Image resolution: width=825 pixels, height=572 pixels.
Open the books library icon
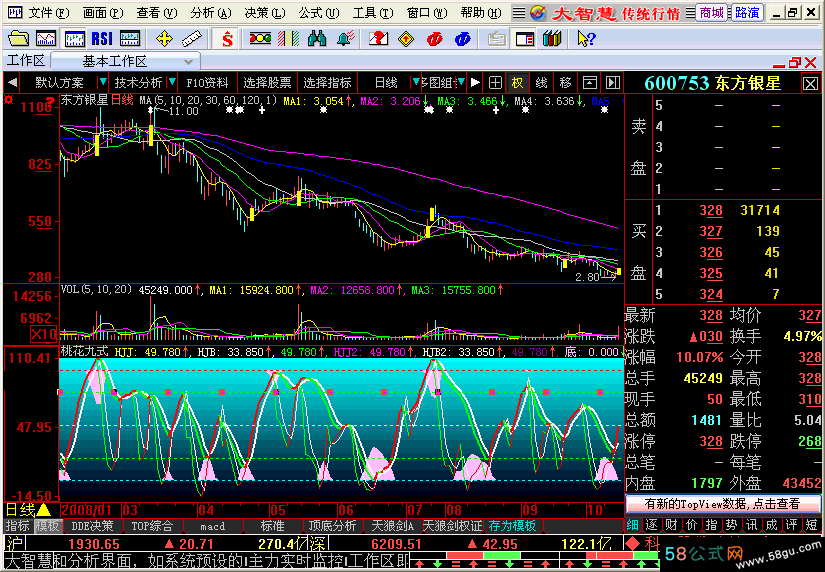click(x=552, y=38)
